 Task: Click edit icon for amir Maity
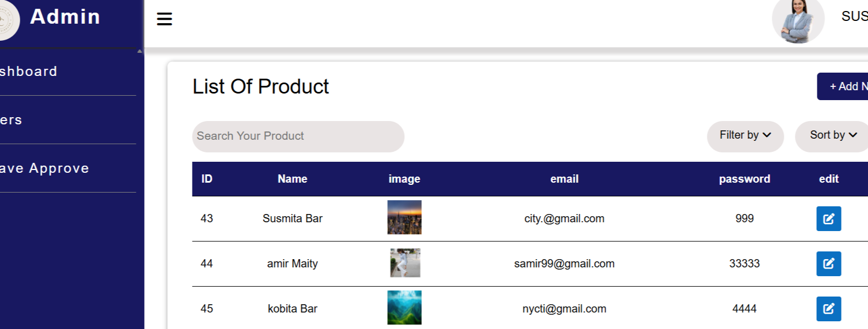pyautogui.click(x=828, y=264)
